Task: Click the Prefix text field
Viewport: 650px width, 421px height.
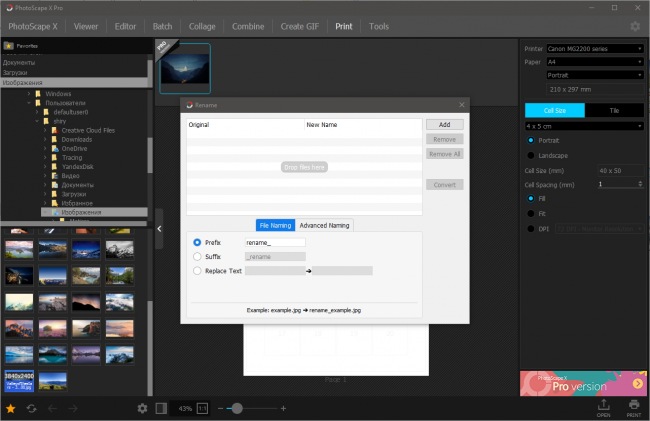Action: [275, 242]
